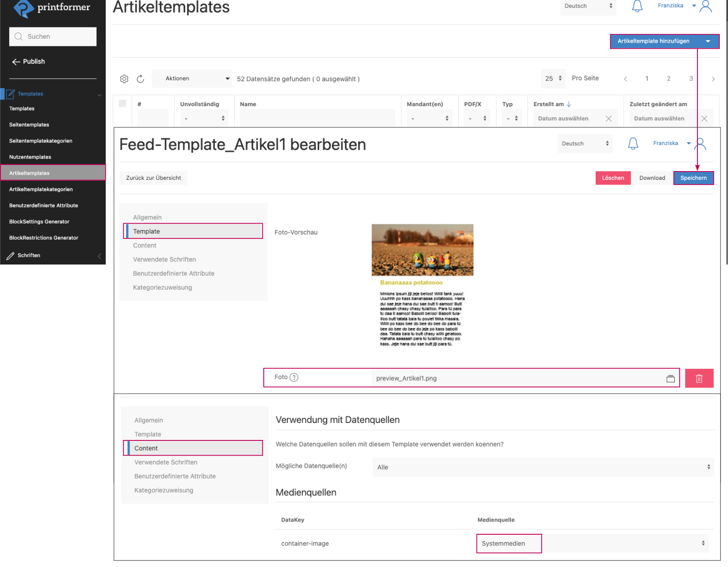Viewport: 728px width, 567px height.
Task: Go to page 2 of the results
Action: click(669, 79)
